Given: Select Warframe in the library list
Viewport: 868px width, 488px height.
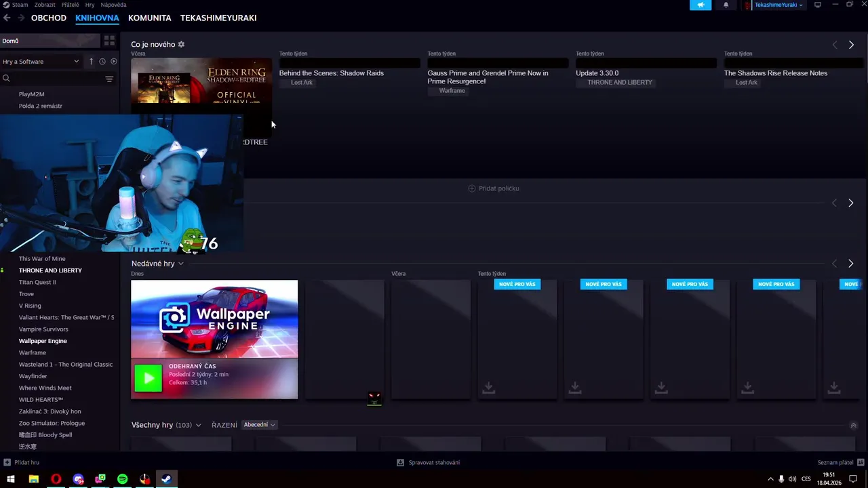Looking at the screenshot, I should click(x=33, y=352).
